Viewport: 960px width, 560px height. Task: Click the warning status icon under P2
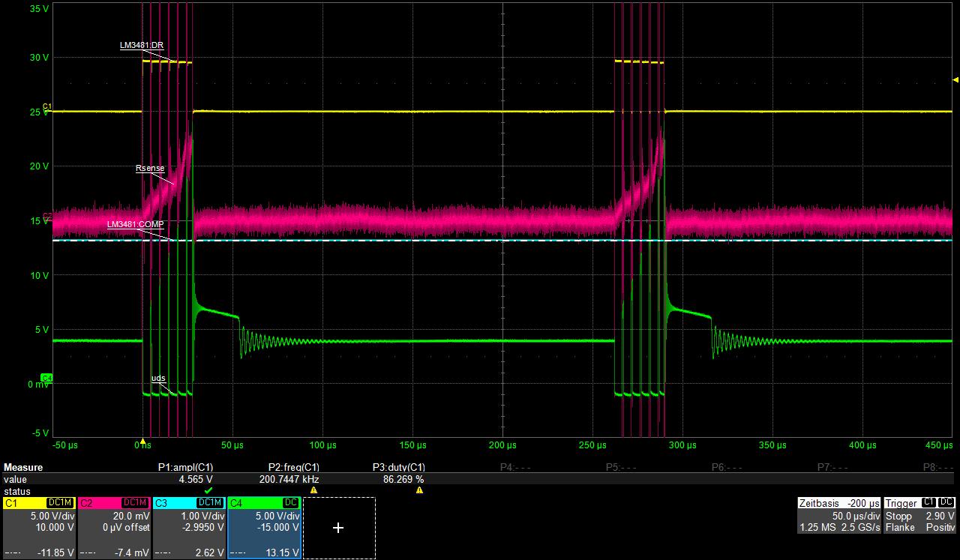click(313, 490)
